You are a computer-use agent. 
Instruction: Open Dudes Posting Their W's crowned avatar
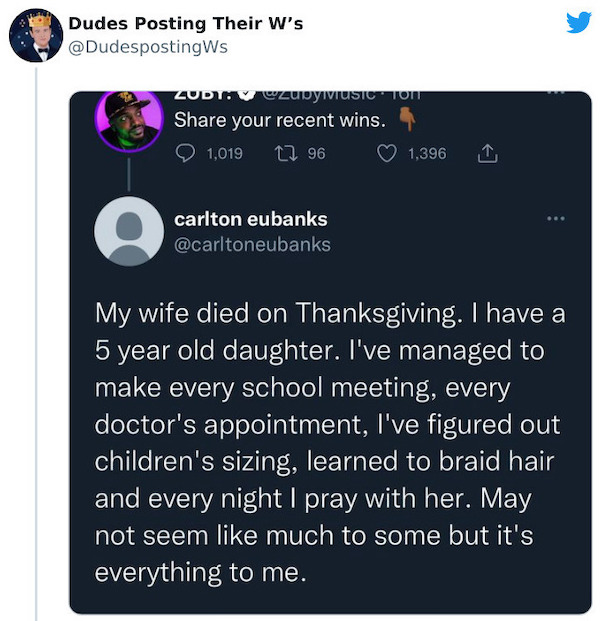click(36, 34)
